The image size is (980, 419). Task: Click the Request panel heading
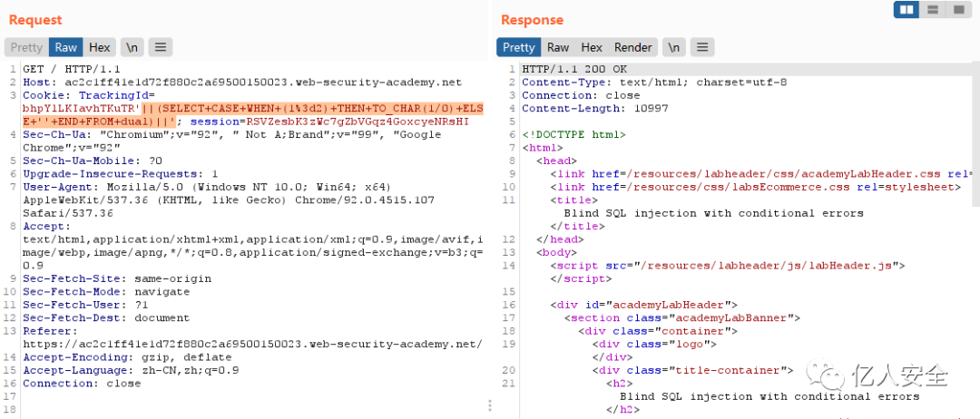[x=35, y=19]
